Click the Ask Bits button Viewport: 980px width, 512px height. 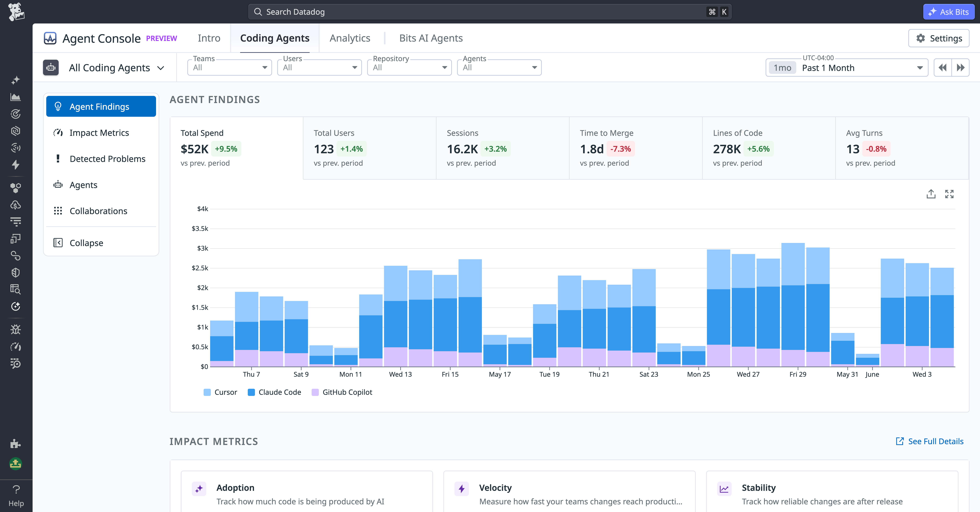pos(948,12)
